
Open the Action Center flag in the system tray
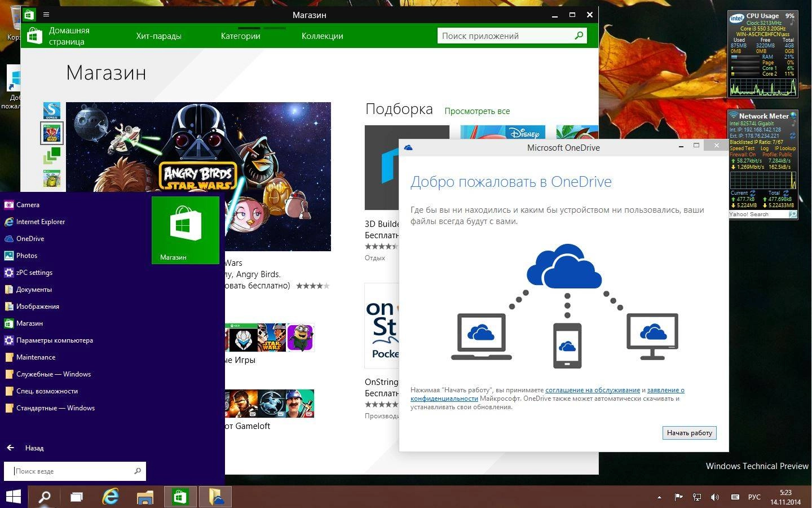(x=678, y=497)
